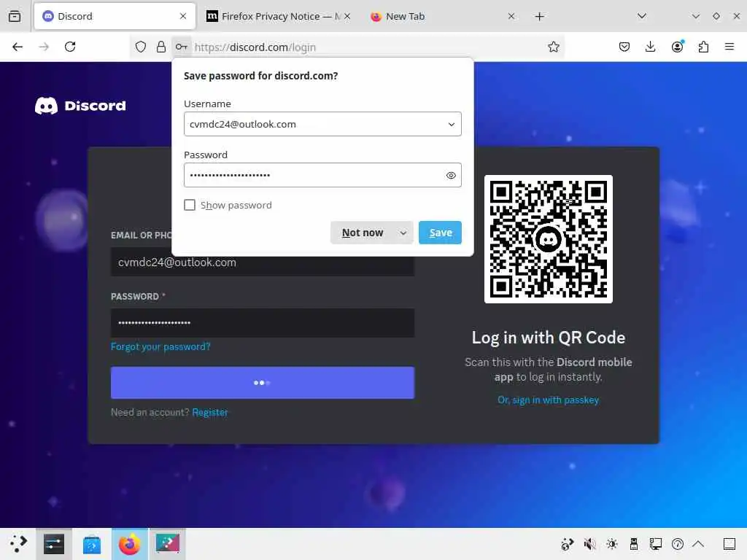Click the loading Log In button

(263, 382)
